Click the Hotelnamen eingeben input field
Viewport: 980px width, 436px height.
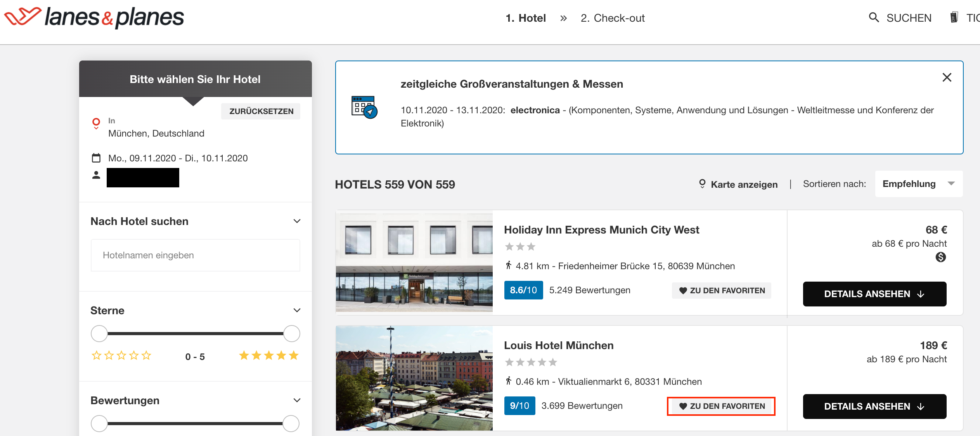click(195, 255)
